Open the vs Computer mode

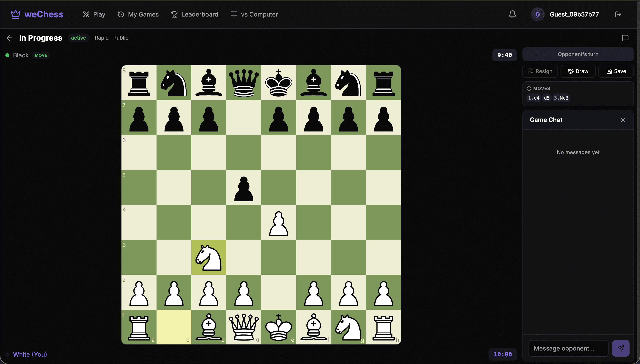pos(254,14)
